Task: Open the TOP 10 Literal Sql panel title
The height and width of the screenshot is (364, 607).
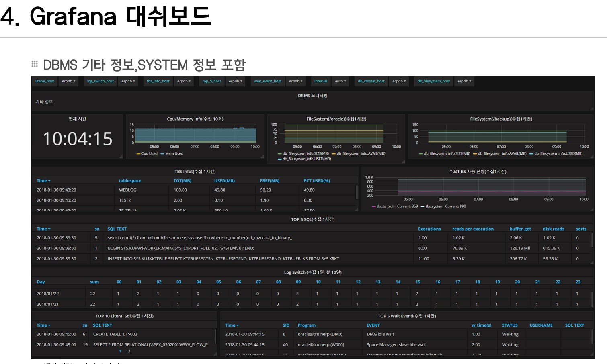Action: pos(124,316)
